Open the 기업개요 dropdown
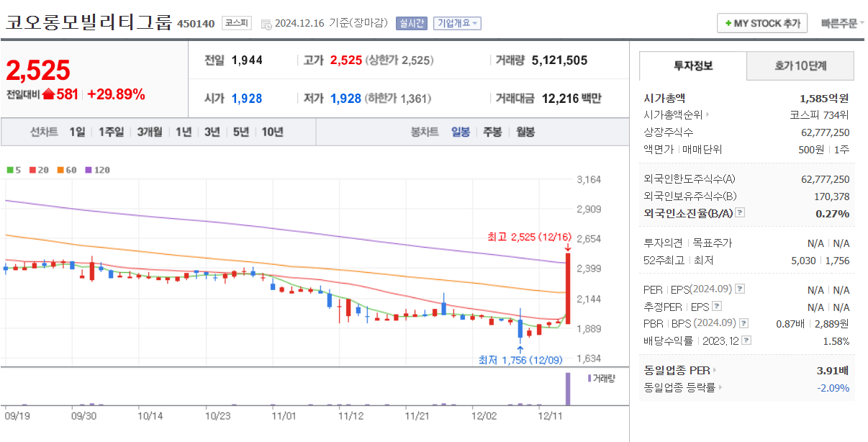This screenshot has width=868, height=442. (457, 23)
